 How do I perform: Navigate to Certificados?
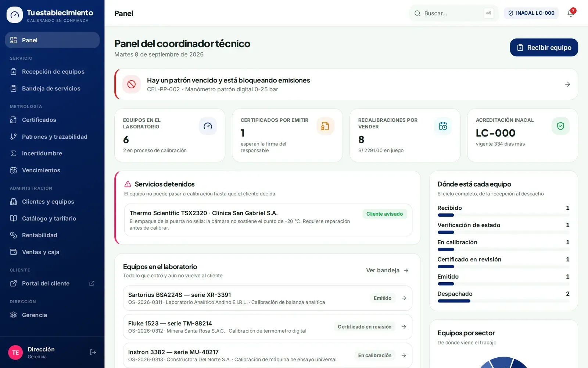point(52,120)
